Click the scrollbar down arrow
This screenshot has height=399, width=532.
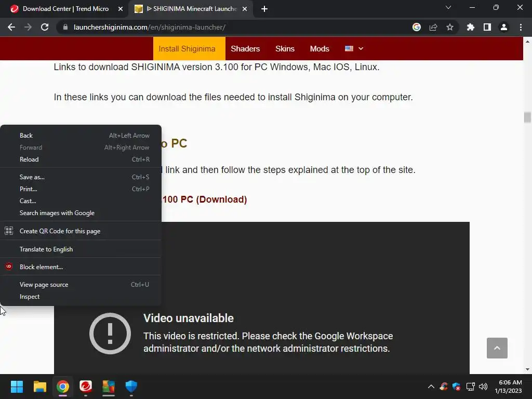pyautogui.click(x=527, y=369)
